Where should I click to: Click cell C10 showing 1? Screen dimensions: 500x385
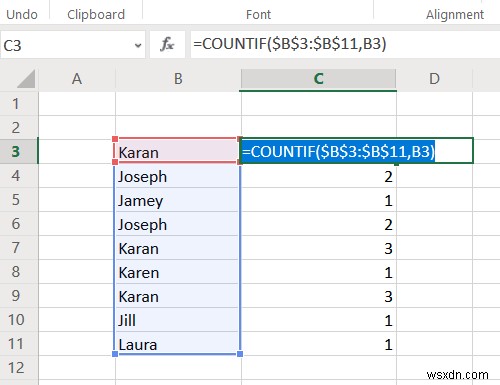click(319, 320)
